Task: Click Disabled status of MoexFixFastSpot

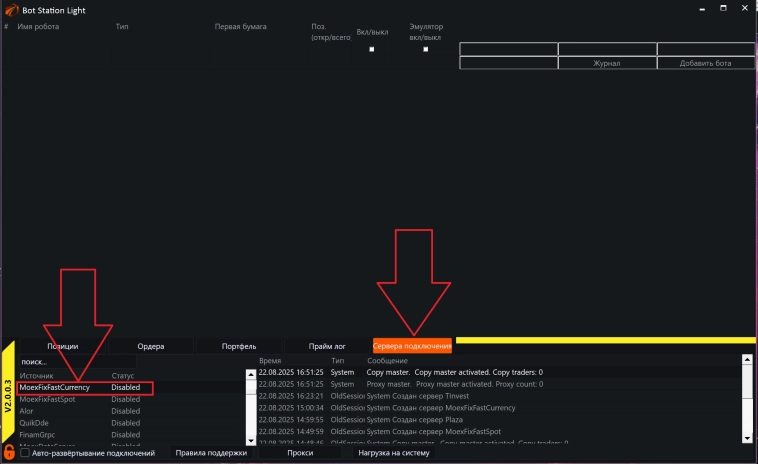Action: click(126, 399)
